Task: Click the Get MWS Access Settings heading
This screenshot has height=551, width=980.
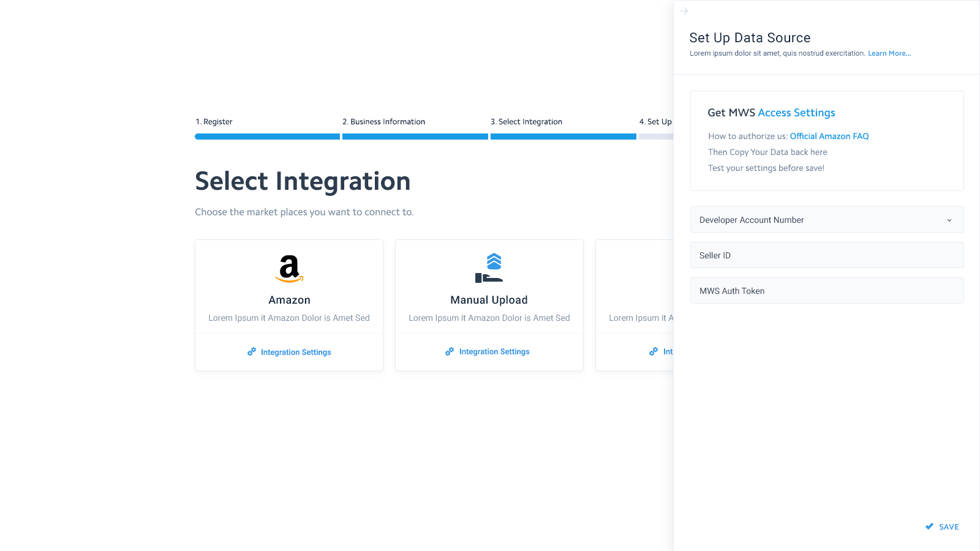Action: coord(771,113)
